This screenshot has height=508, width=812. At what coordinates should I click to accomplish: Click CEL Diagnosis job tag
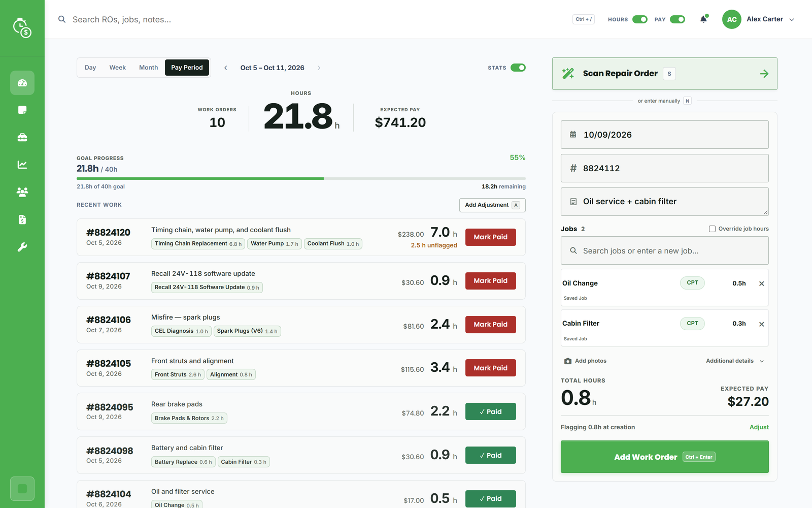(181, 331)
